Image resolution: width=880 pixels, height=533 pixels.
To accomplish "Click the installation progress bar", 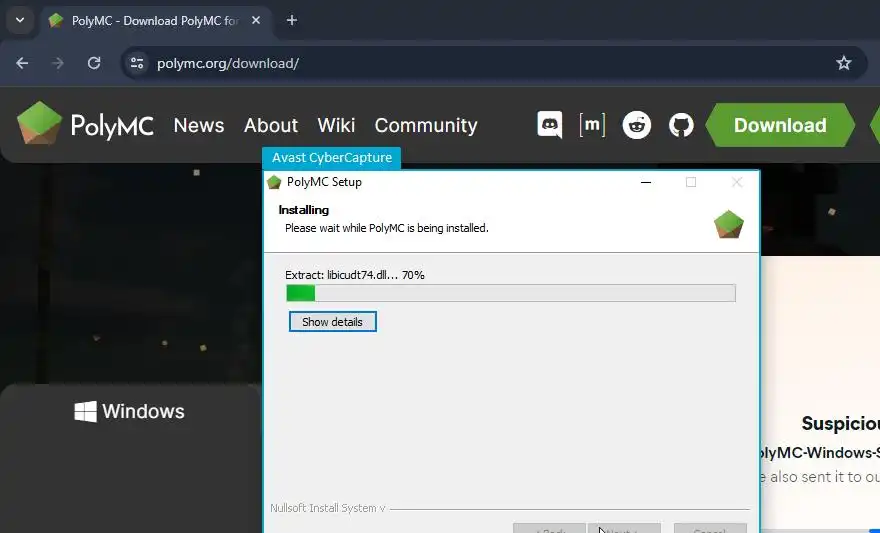I will tap(511, 293).
